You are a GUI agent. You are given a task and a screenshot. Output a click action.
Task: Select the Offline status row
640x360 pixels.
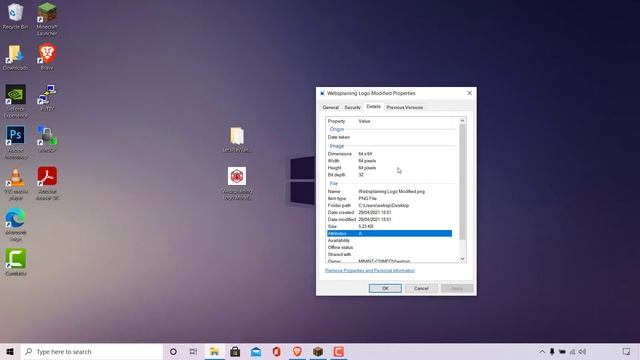[x=389, y=247]
